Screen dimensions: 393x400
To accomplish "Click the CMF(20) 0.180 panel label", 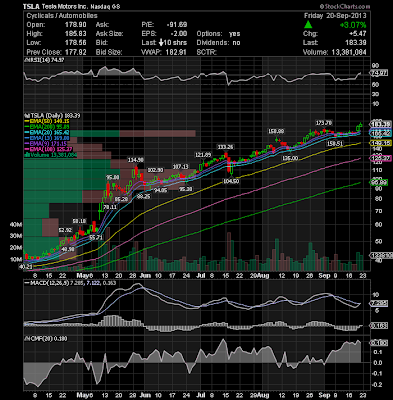I will pyautogui.click(x=46, y=339).
